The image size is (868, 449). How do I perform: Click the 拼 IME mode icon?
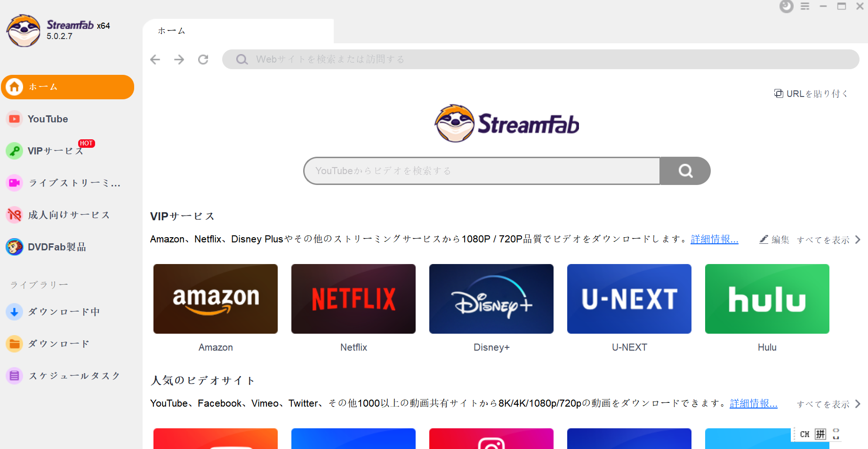820,434
